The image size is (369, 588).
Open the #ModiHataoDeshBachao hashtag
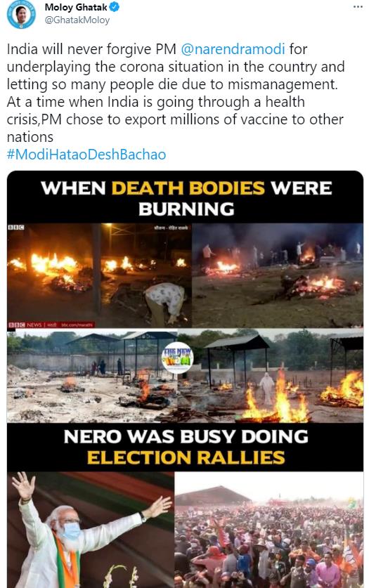pos(86,155)
